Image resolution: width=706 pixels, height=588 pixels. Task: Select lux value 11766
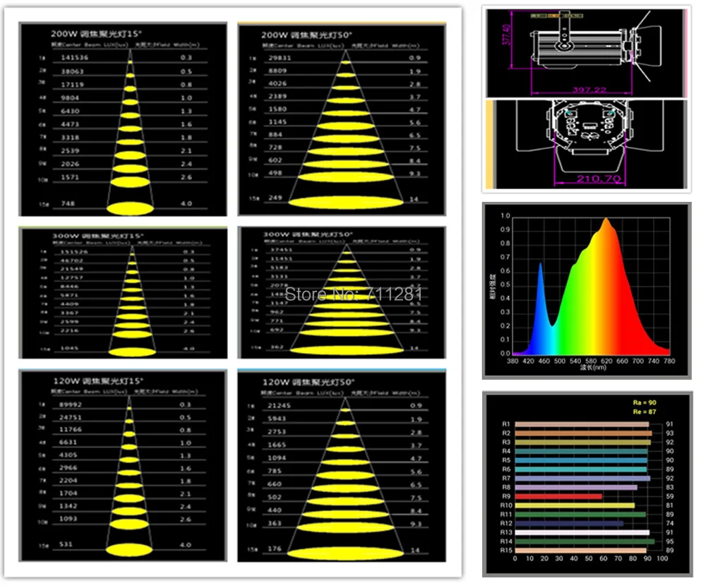click(x=71, y=429)
